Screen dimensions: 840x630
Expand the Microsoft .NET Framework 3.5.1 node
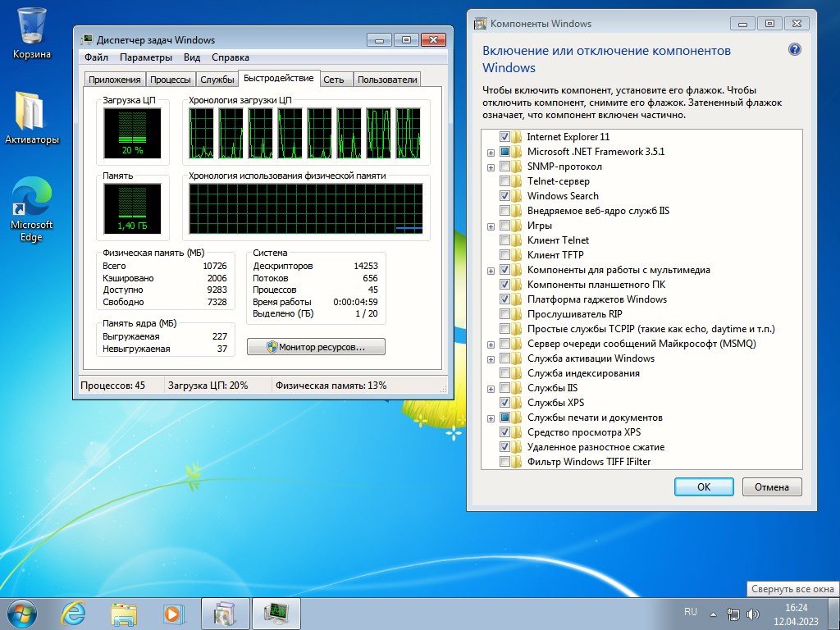click(491, 153)
